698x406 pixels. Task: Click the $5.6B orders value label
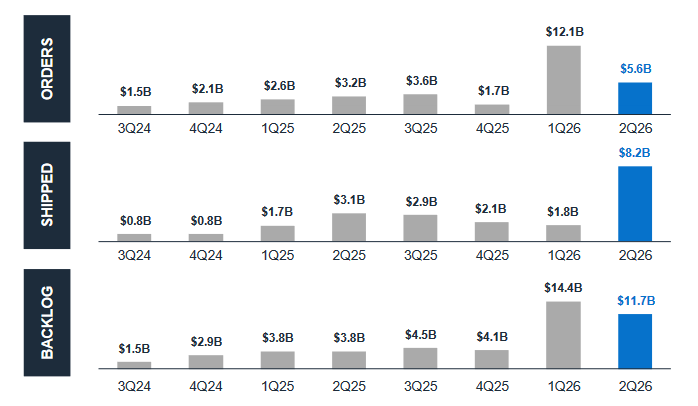tap(636, 69)
